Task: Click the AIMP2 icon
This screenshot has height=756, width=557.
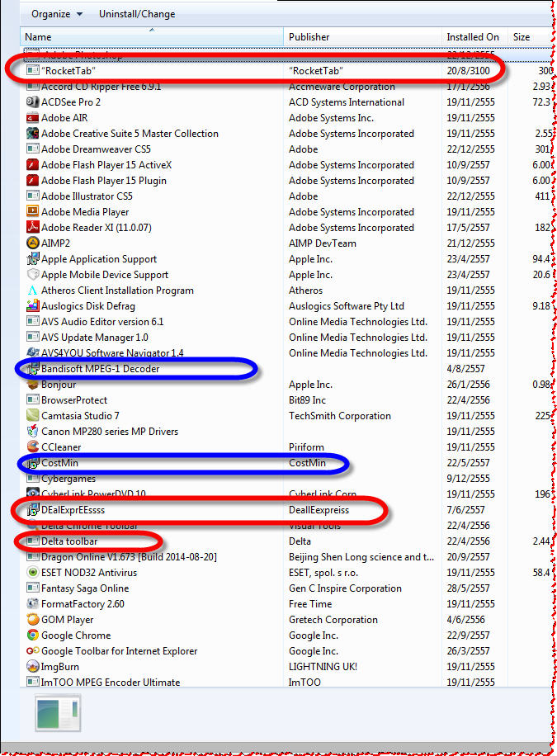Action: [33, 243]
